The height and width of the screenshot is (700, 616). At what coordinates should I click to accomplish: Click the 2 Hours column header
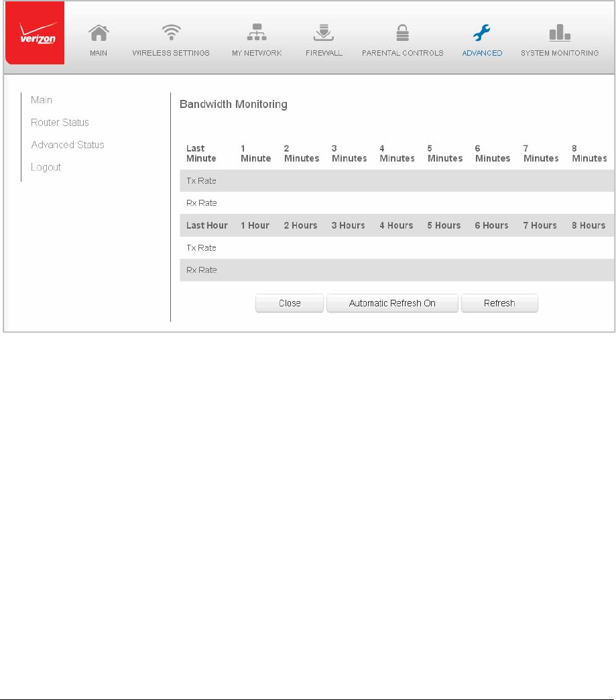click(x=300, y=225)
